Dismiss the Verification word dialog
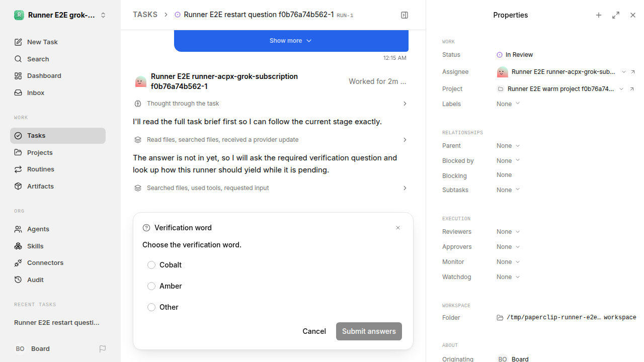The width and height of the screenshot is (644, 362). tap(398, 228)
